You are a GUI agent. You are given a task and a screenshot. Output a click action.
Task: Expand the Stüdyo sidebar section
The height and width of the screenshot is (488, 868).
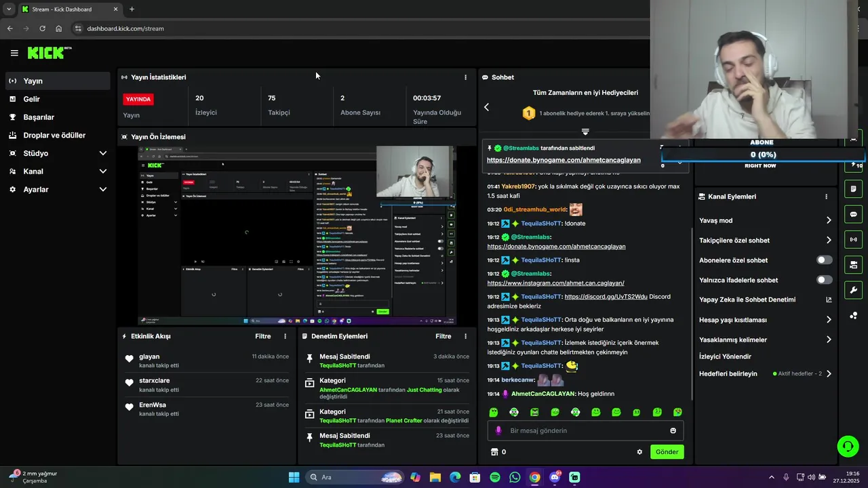[x=103, y=153]
